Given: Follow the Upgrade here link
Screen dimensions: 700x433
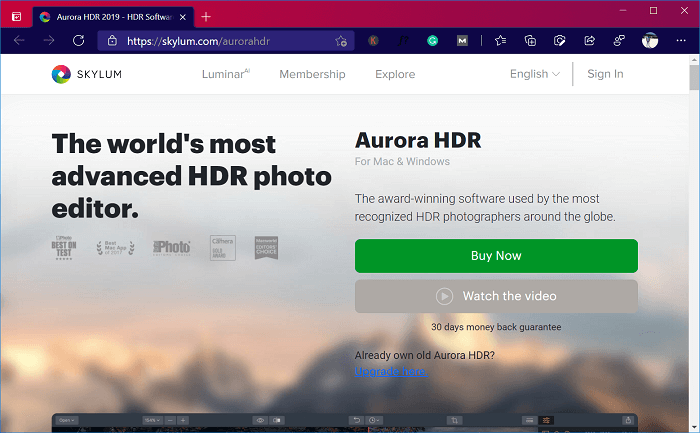Looking at the screenshot, I should [391, 371].
